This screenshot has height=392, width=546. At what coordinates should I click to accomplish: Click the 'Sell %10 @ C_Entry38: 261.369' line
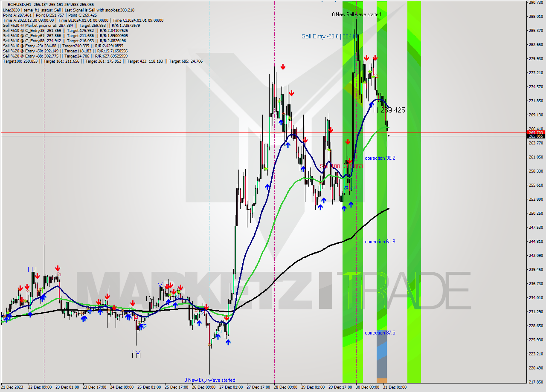coord(65,30)
